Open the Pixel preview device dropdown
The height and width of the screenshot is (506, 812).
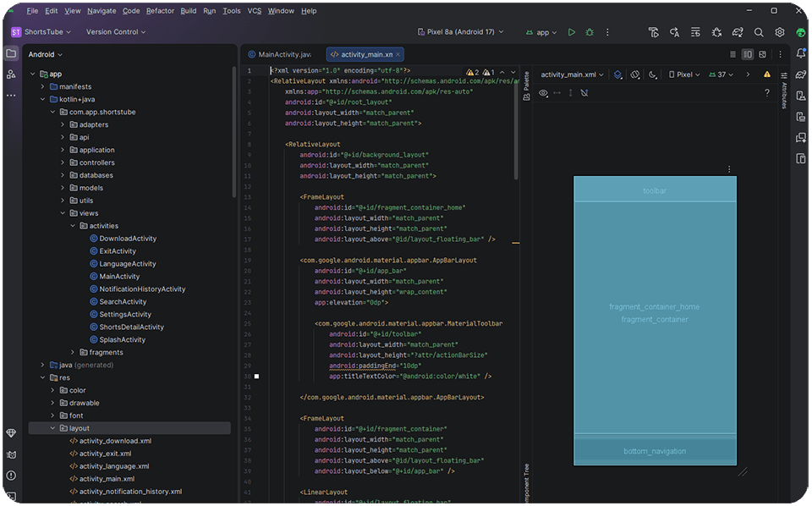[684, 74]
